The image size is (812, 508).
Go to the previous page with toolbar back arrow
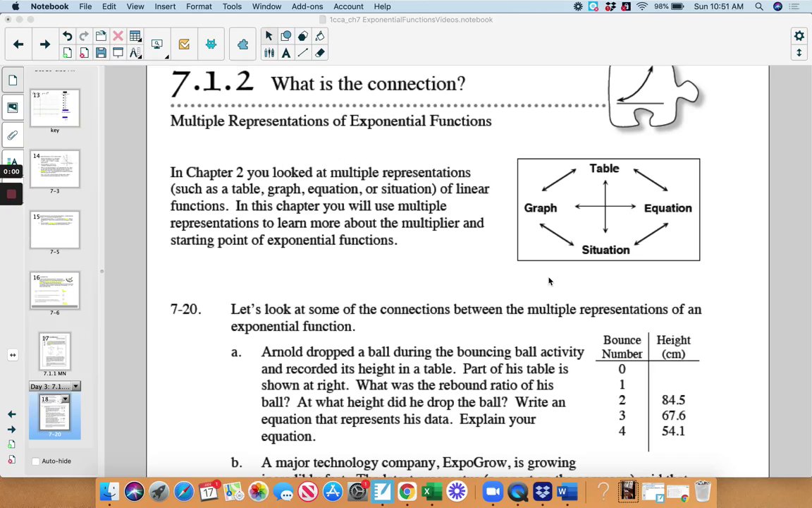[18, 44]
